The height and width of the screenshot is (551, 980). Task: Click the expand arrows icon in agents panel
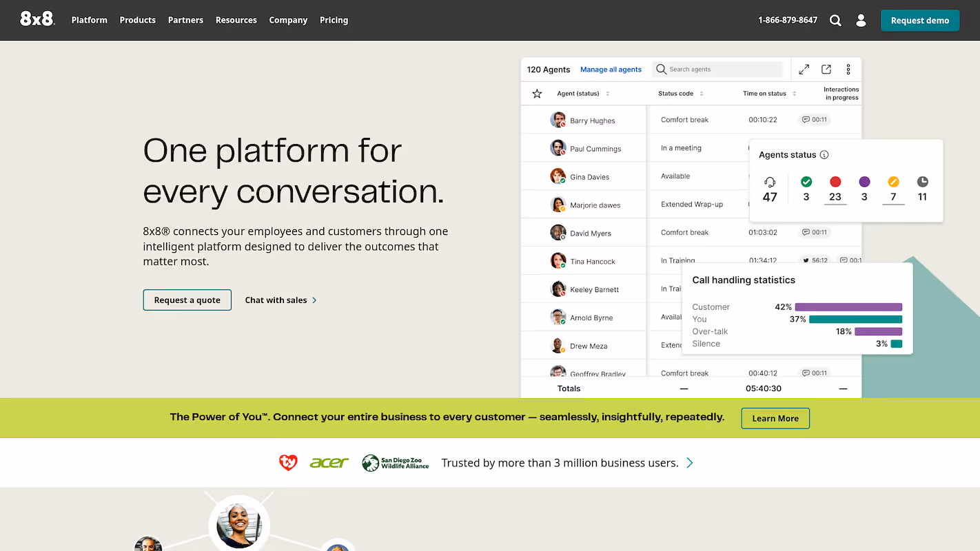pyautogui.click(x=804, y=70)
